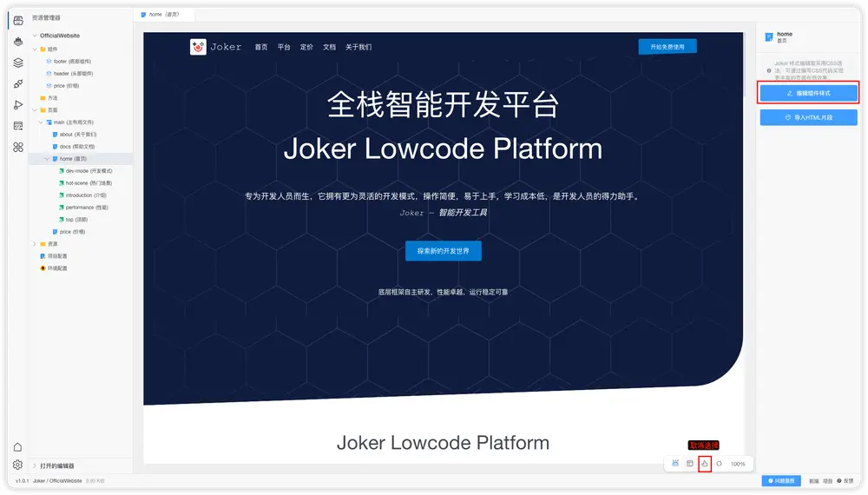The height and width of the screenshot is (495, 868).
Task: Collapse the main (主布局文件) node
Action: coord(41,122)
